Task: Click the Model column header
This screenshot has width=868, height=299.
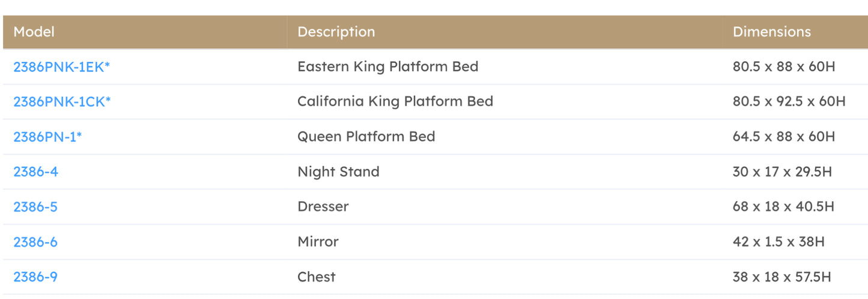Action: [34, 32]
